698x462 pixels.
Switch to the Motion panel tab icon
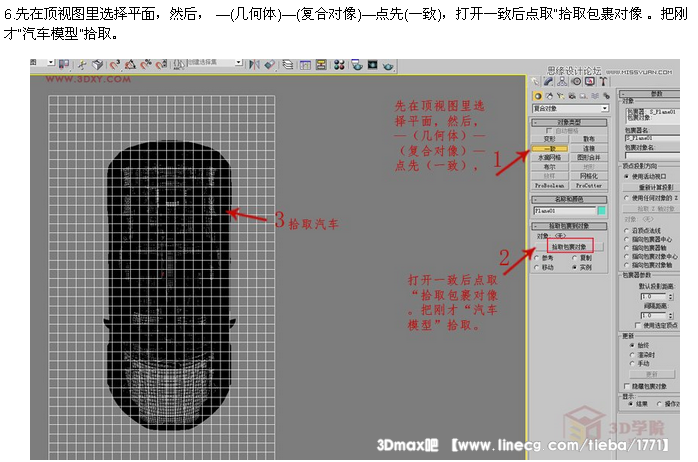(576, 81)
